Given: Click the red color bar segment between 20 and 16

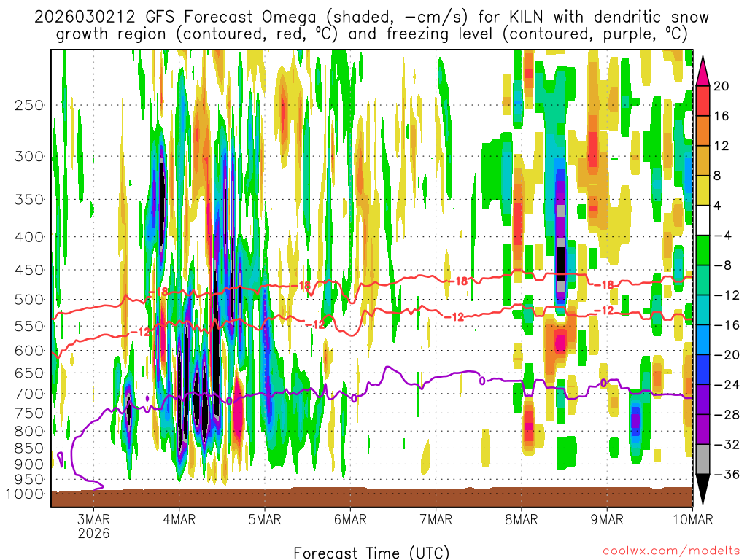Looking at the screenshot, I should point(703,101).
